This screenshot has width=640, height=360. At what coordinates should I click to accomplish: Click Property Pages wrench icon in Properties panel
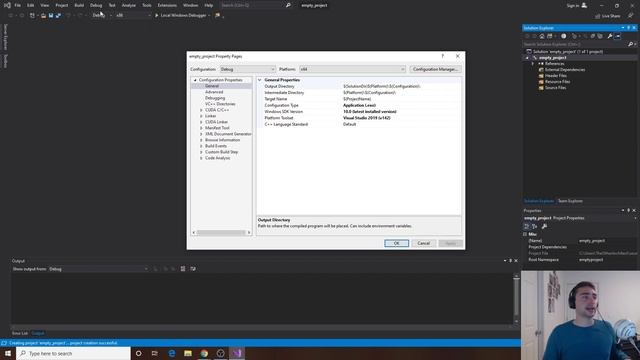pos(544,226)
